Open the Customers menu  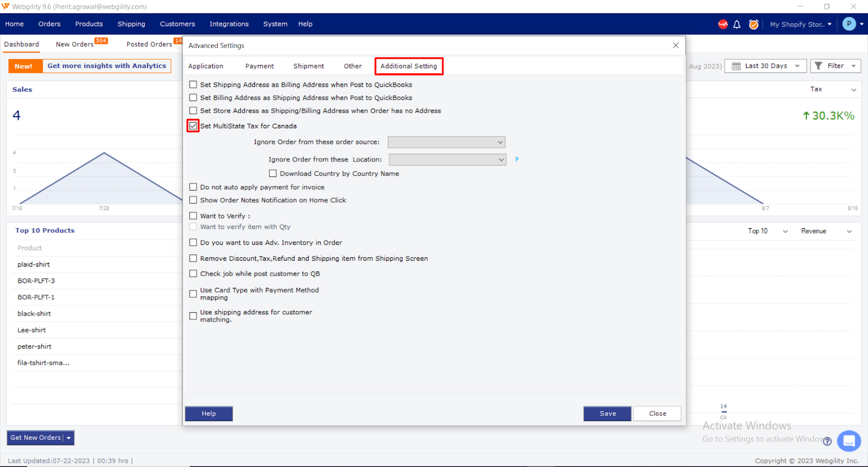coord(177,24)
